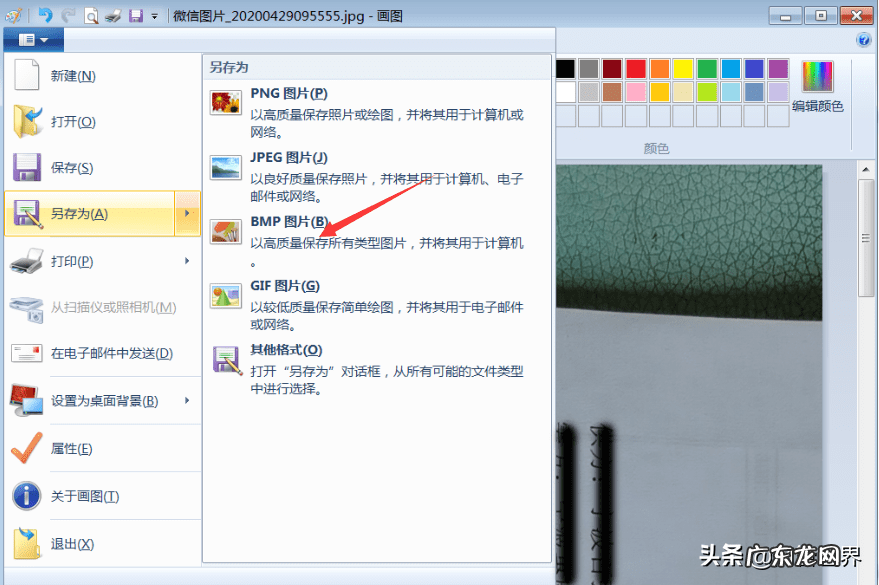Choose 属性 from the application menu
Screen dimensions: 879x585
[70, 450]
